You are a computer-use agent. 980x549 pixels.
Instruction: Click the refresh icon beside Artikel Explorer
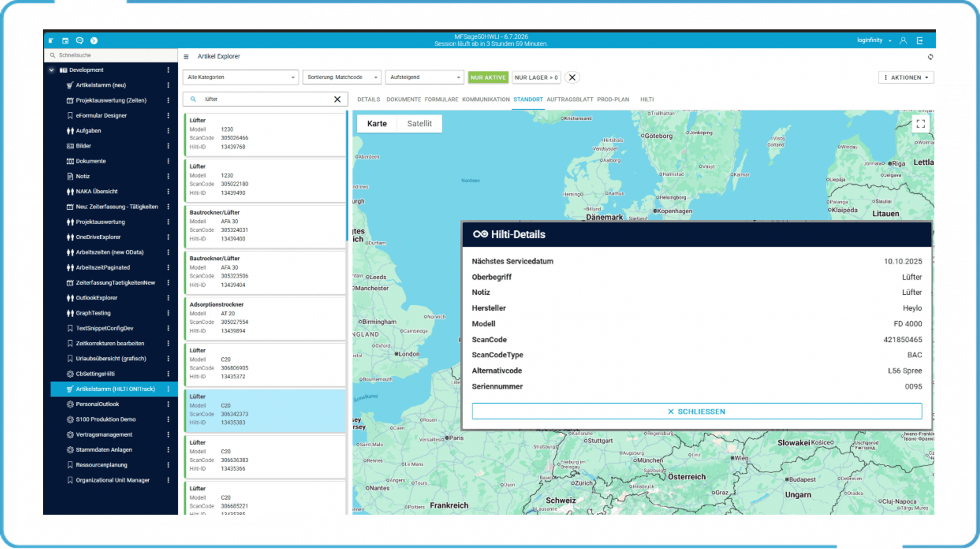pos(930,57)
